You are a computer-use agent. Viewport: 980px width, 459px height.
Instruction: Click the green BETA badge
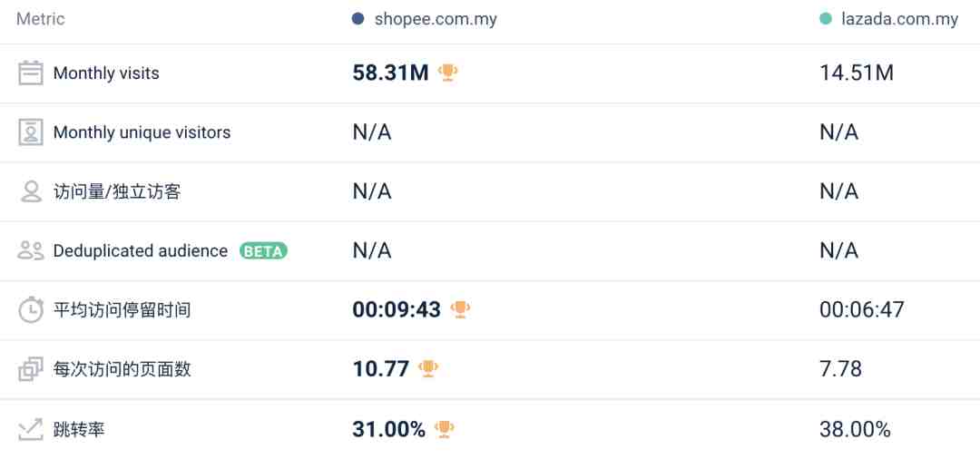point(263,251)
